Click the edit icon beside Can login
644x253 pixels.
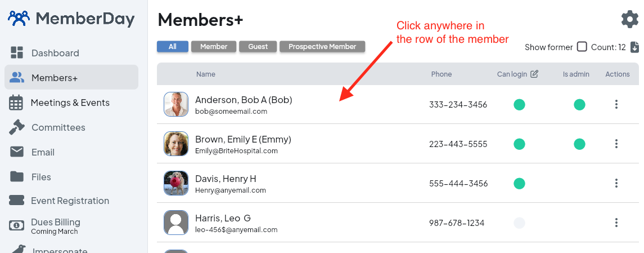pos(534,74)
